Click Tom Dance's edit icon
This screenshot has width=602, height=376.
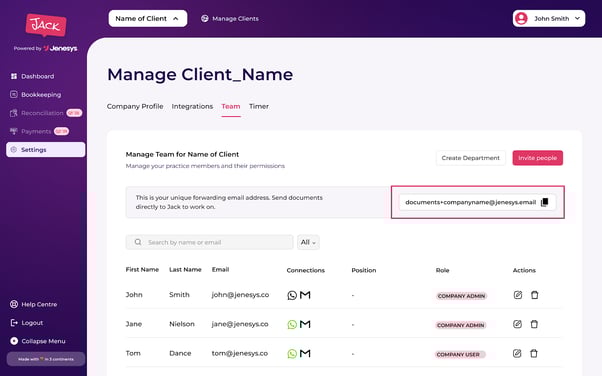[517, 353]
